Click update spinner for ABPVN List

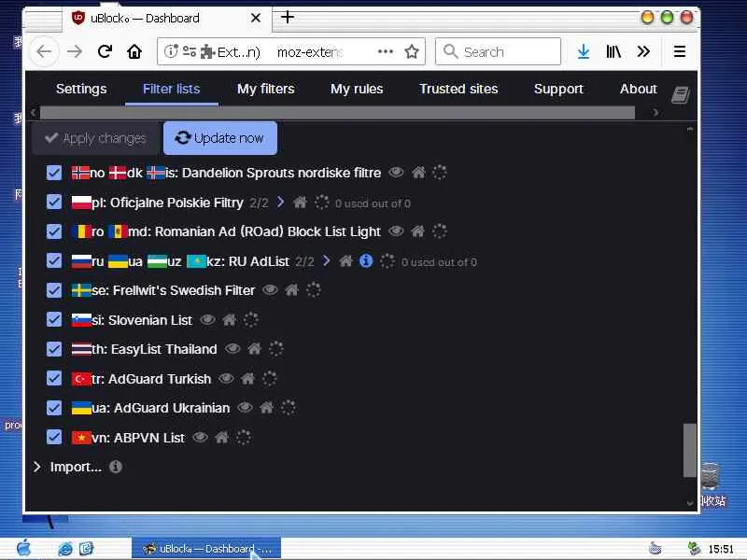coord(244,437)
